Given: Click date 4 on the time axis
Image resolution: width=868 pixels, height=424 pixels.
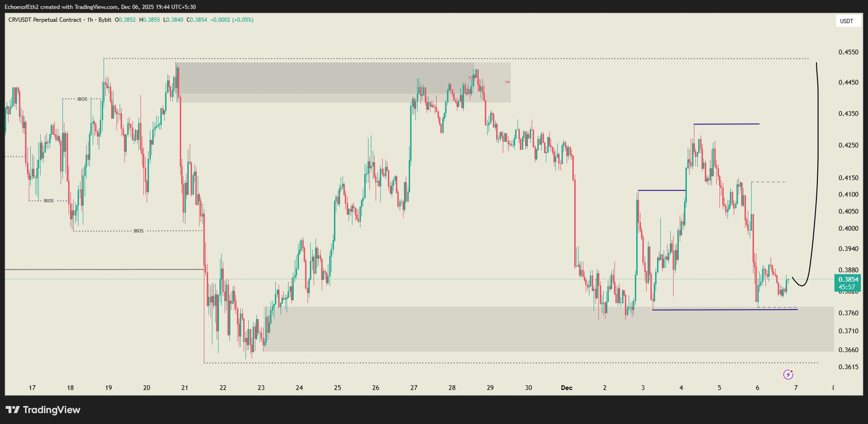Looking at the screenshot, I should [x=681, y=388].
